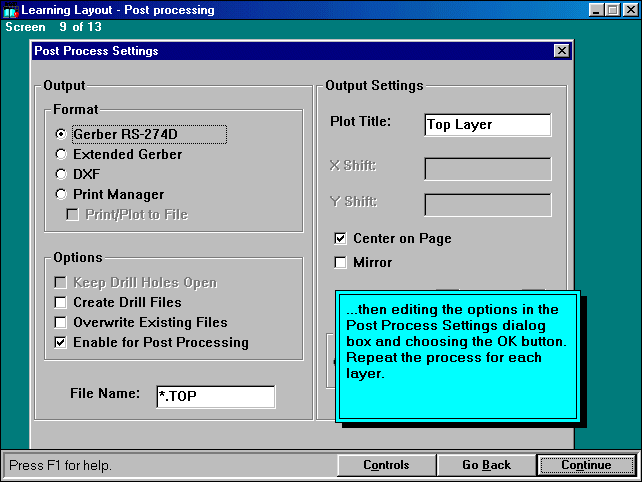The height and width of the screenshot is (482, 642).
Task: Maximize the Learning Layout window
Action: pyautogui.click(x=612, y=10)
